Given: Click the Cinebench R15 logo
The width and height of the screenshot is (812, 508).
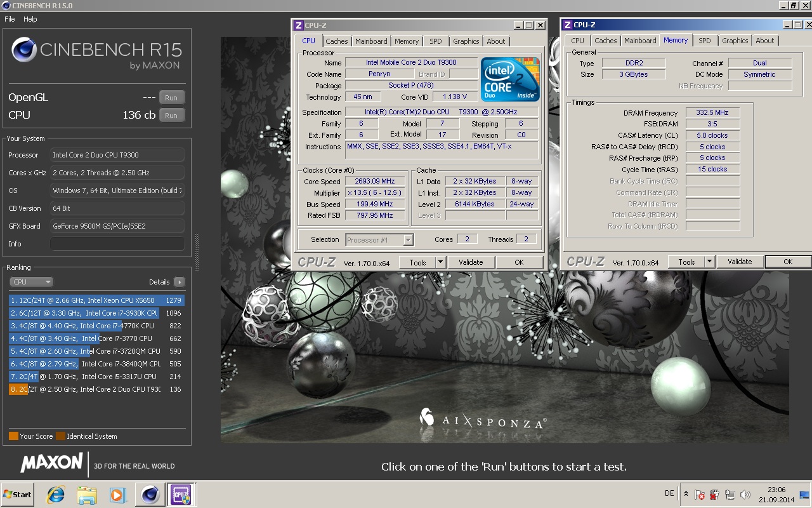Looking at the screenshot, I should (x=96, y=53).
